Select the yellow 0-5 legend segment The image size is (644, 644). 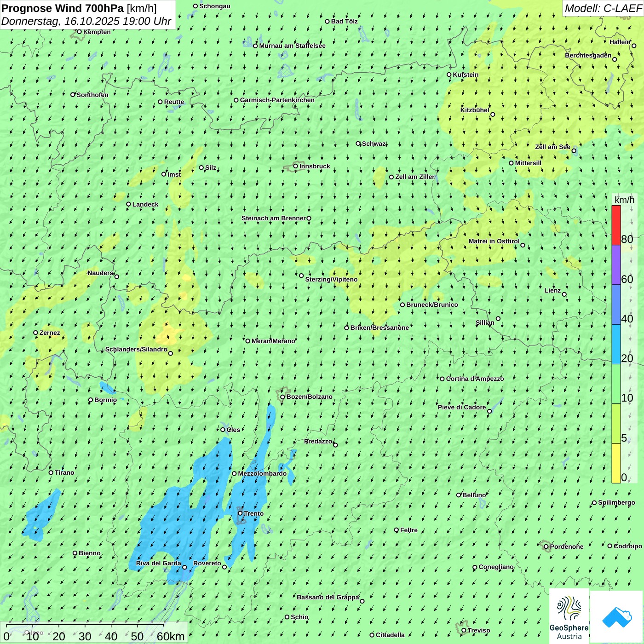click(616, 463)
